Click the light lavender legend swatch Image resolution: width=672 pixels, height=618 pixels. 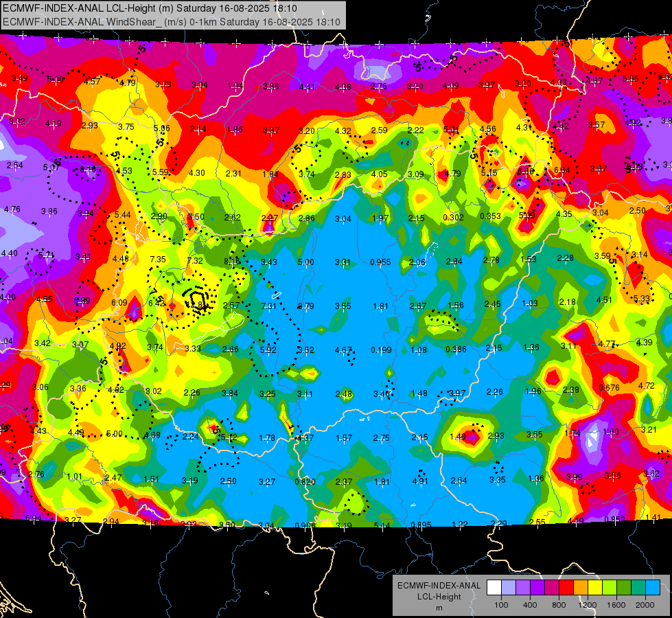(509, 588)
